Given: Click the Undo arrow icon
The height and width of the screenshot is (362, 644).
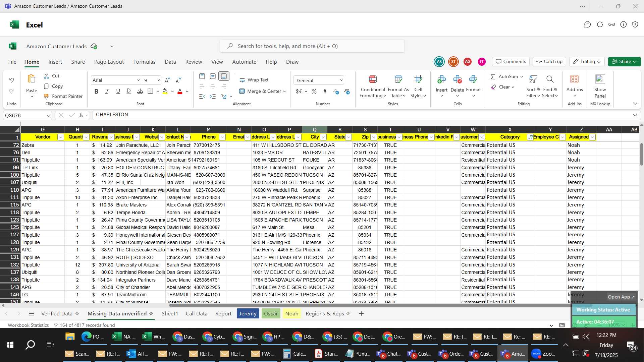Looking at the screenshot, I should 11,80.
